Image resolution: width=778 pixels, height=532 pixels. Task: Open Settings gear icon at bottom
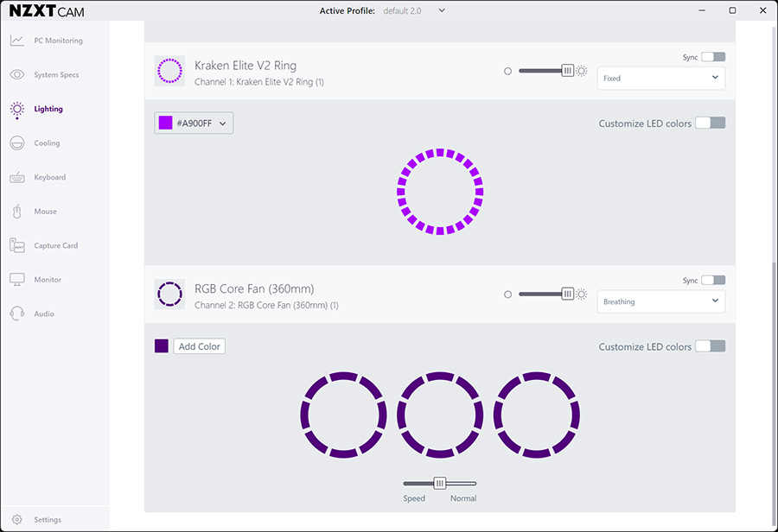(x=17, y=520)
